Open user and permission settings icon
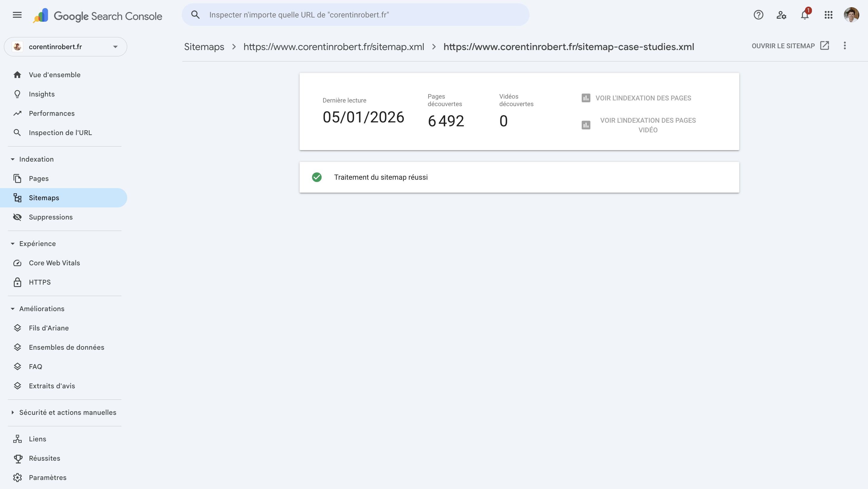Screen dimensions: 868x489 point(782,15)
